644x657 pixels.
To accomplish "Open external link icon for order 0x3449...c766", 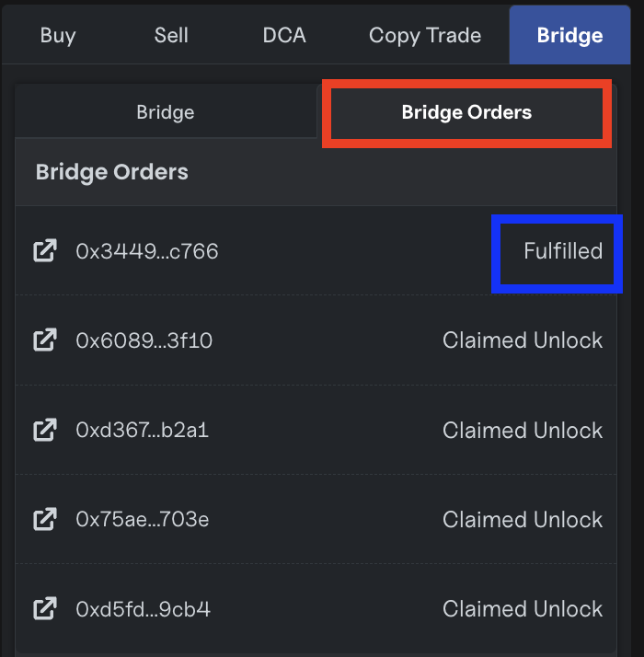I will pos(44,250).
